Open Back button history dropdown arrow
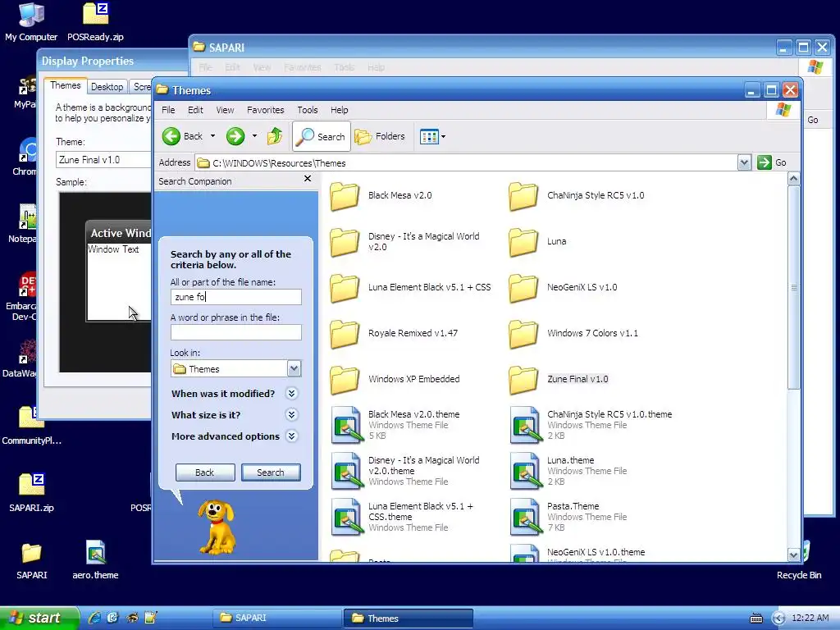This screenshot has width=840, height=630. pos(212,136)
